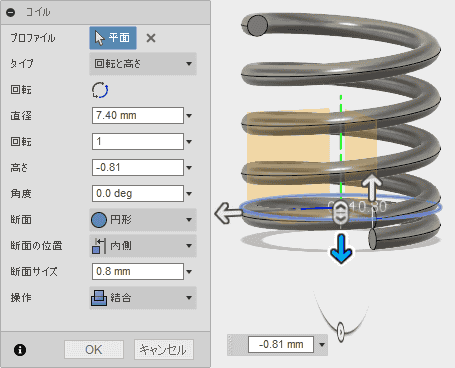Click the 断面サイズ field showing 0.8 mm
The image size is (455, 368).
pos(138,272)
